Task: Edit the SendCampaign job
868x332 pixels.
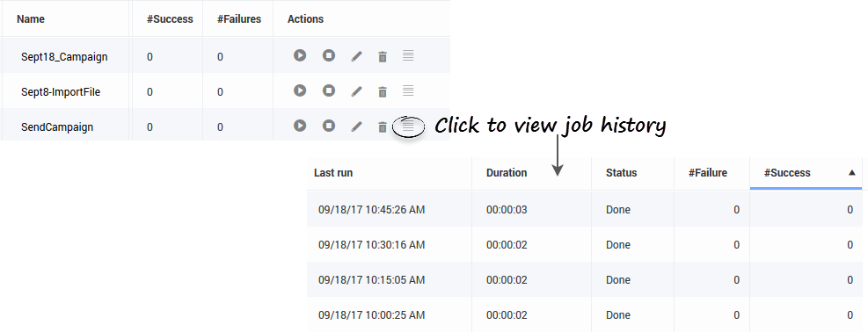Action: [x=356, y=127]
